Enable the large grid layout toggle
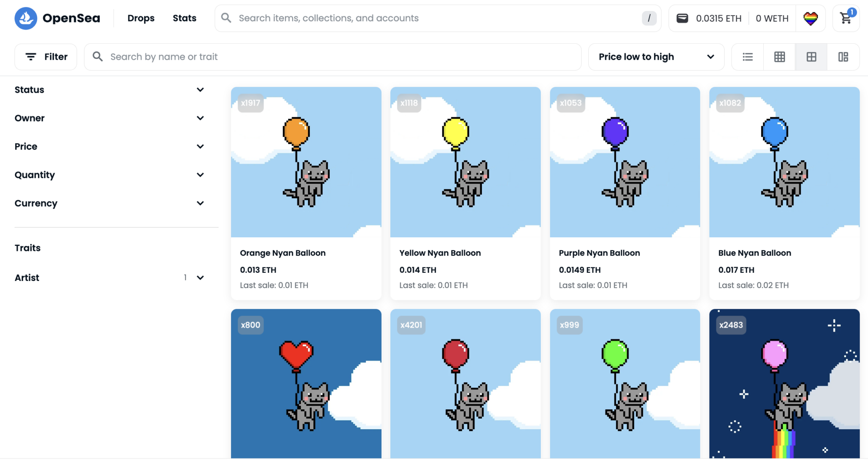 (x=811, y=56)
